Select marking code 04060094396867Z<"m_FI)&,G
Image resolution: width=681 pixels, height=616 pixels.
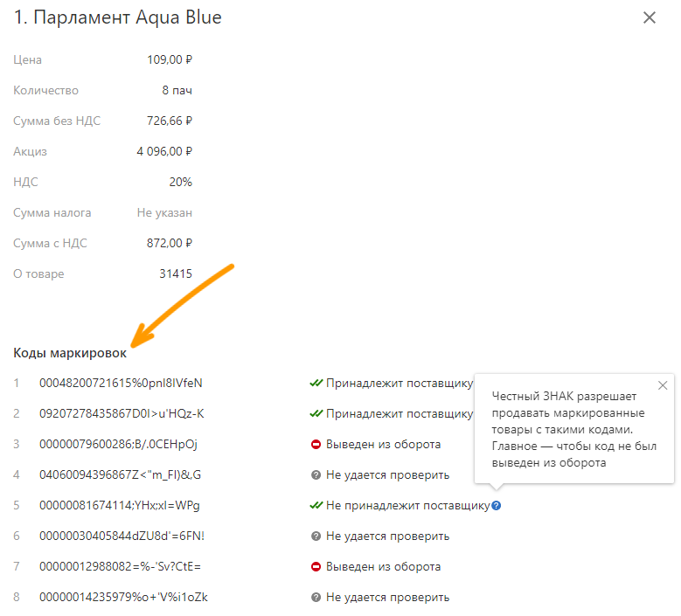click(121, 475)
